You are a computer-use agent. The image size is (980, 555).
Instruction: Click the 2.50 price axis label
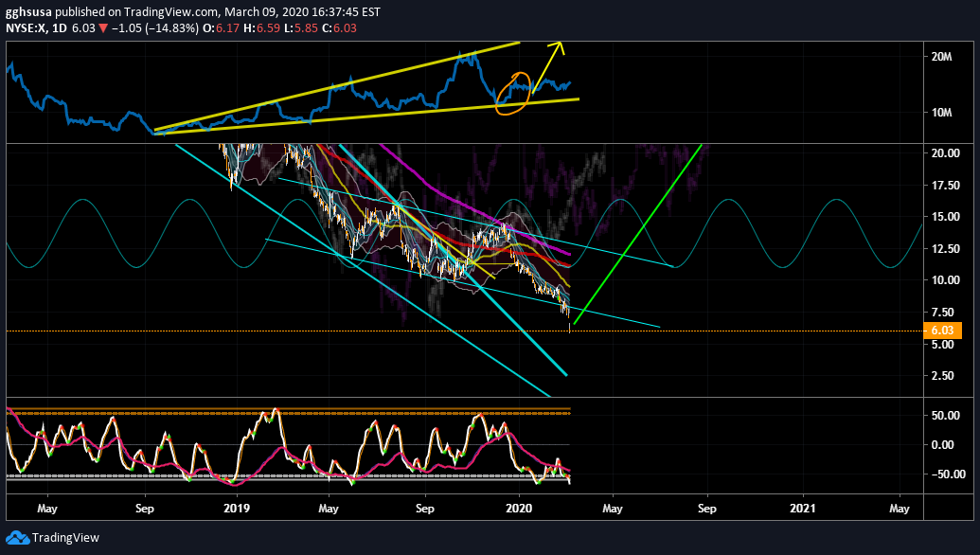(942, 376)
